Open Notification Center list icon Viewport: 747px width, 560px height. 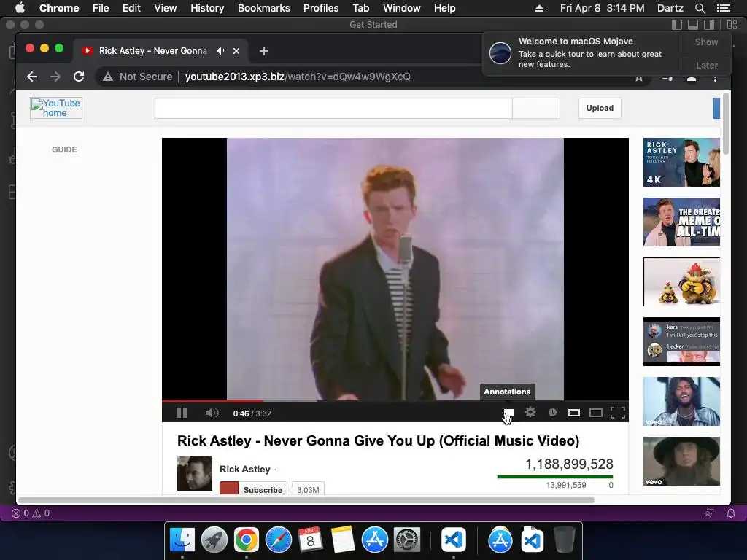(x=723, y=8)
